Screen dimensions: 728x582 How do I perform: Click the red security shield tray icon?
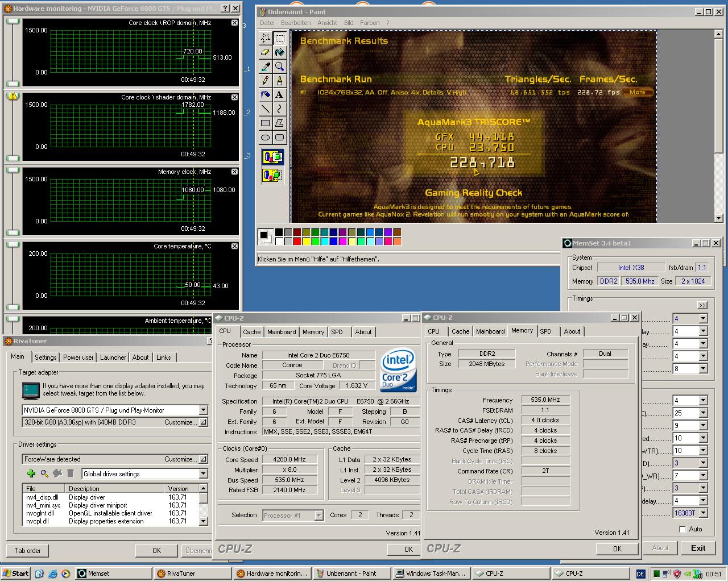click(677, 574)
